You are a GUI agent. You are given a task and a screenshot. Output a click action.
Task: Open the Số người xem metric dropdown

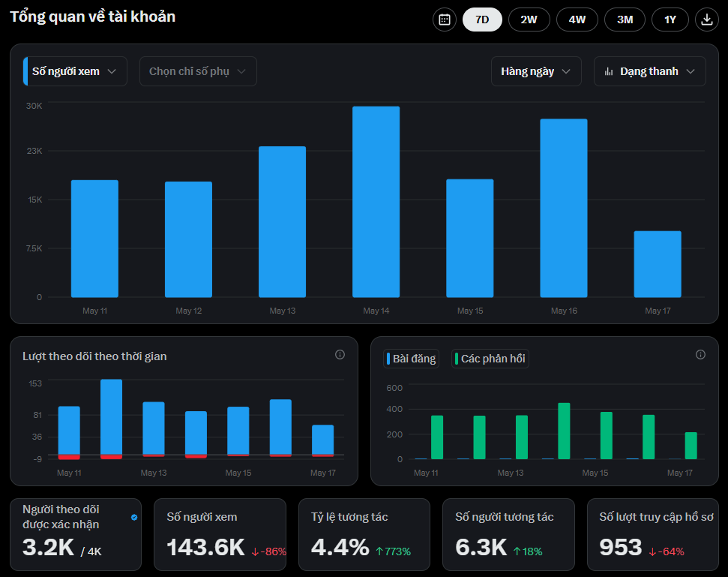(x=75, y=71)
